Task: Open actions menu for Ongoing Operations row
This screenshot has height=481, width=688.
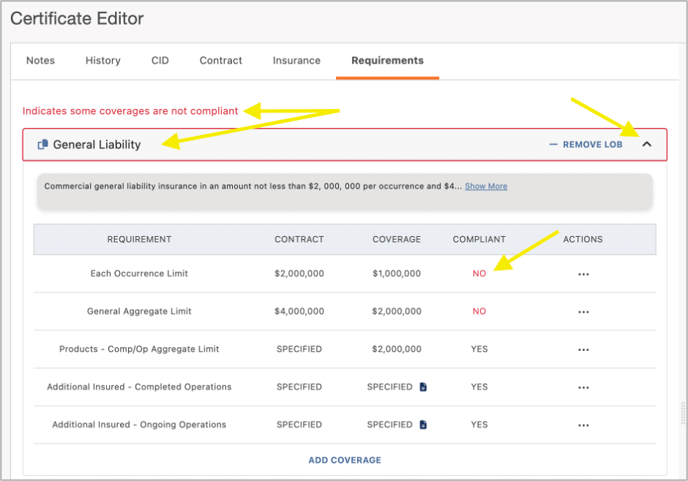Action: (583, 425)
